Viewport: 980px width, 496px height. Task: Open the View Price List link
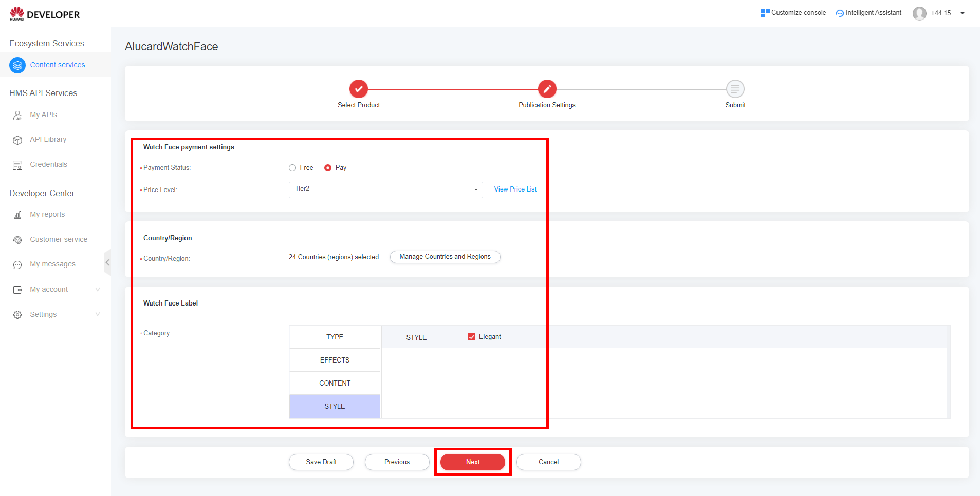515,189
